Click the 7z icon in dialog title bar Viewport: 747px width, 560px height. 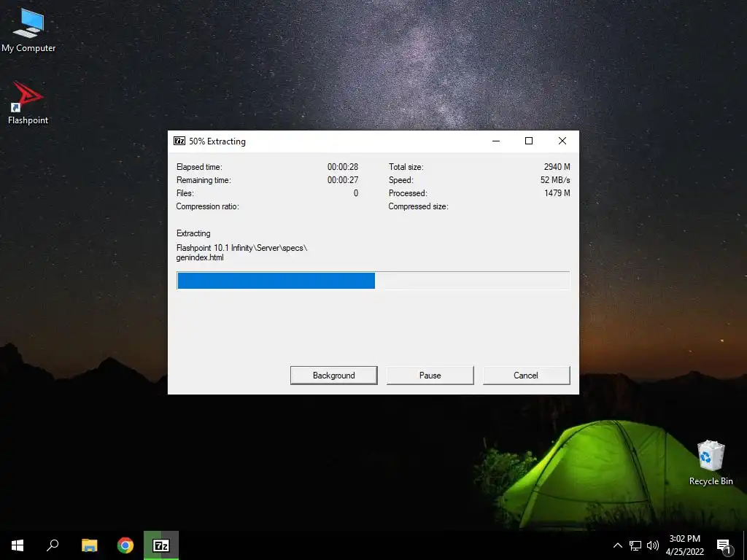pos(179,141)
